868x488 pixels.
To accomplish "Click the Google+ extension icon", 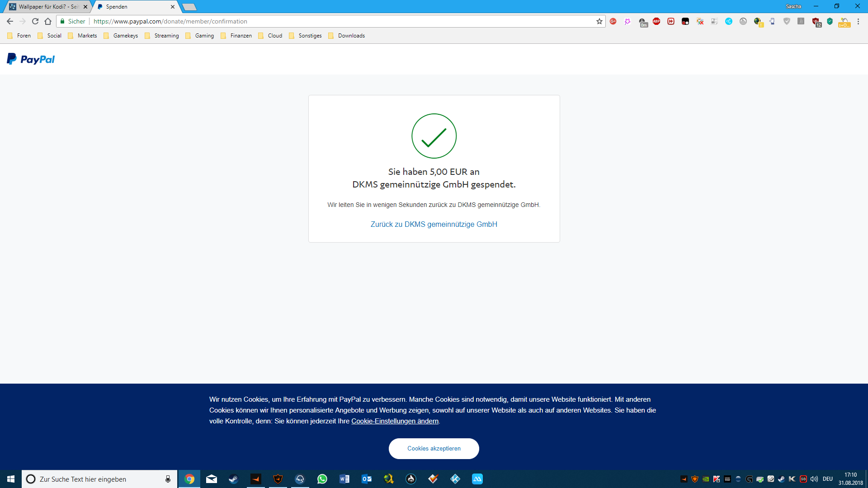I will tap(613, 21).
